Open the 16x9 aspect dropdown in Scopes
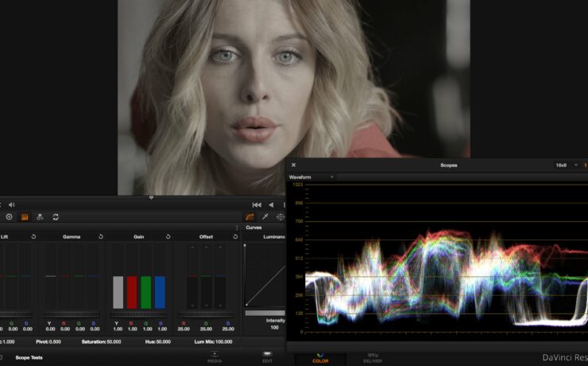The image size is (588, 366). (x=567, y=165)
